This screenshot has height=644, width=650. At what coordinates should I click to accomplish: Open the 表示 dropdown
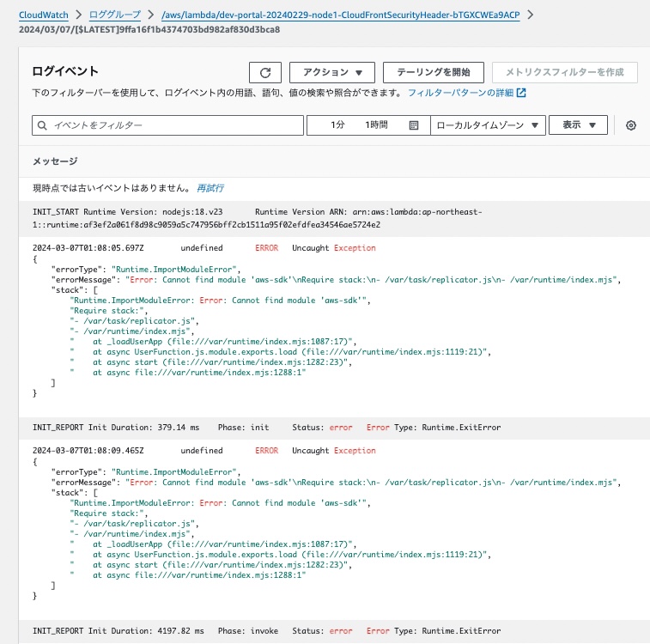click(578, 125)
